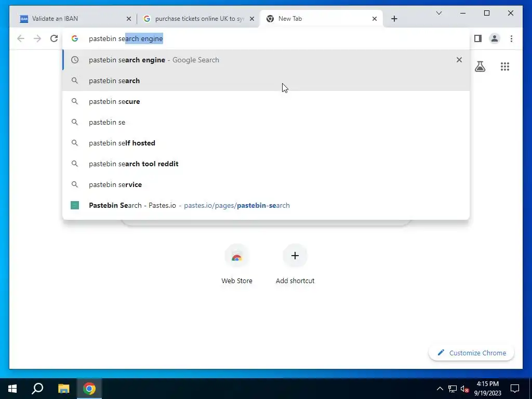Viewport: 532px width, 399px height.
Task: Open the Windows Start menu
Action: [12, 389]
